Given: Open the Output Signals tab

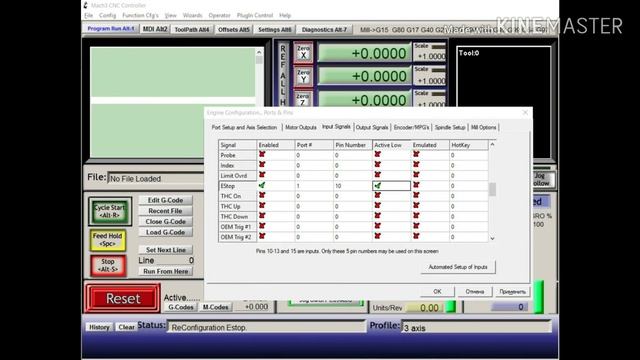Looking at the screenshot, I should click(372, 127).
